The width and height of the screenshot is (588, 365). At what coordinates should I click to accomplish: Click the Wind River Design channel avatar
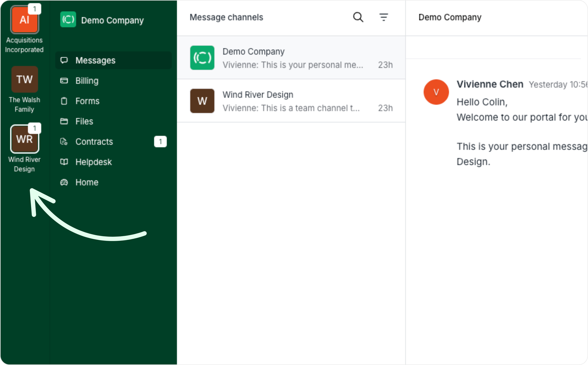point(202,101)
